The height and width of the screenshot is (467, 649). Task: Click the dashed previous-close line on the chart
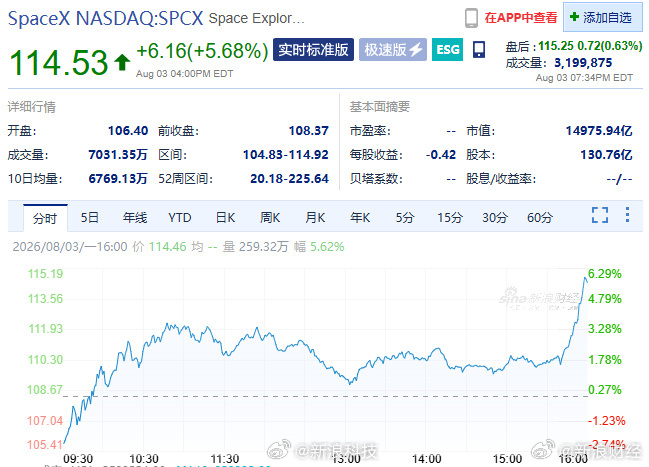pos(325,396)
